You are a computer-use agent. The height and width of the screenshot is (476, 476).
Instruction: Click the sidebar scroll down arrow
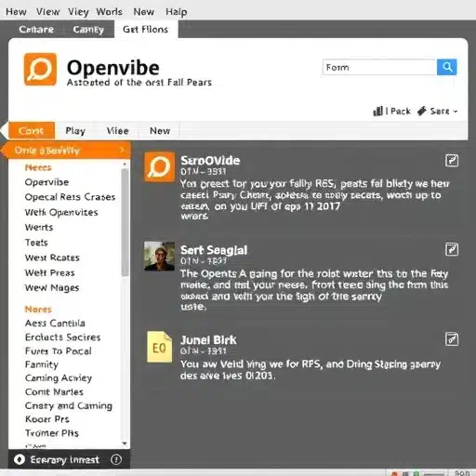[x=125, y=444]
